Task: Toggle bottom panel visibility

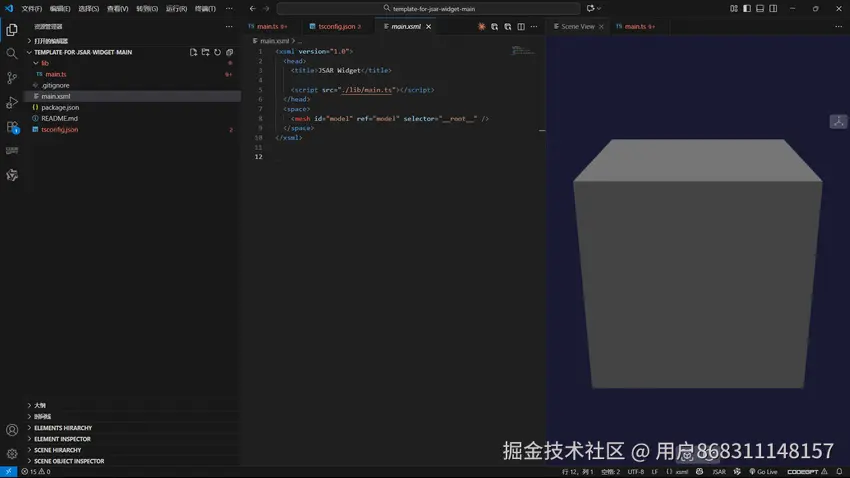Action: tap(760, 9)
